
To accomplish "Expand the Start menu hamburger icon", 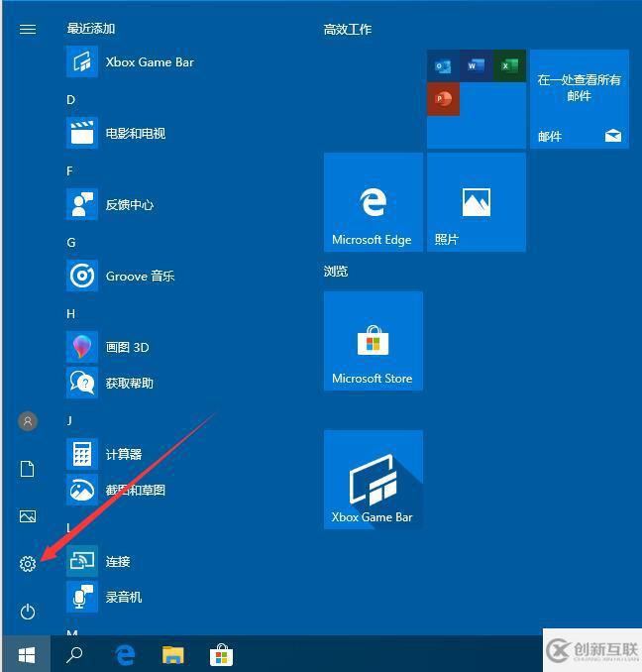I will pos(28,29).
